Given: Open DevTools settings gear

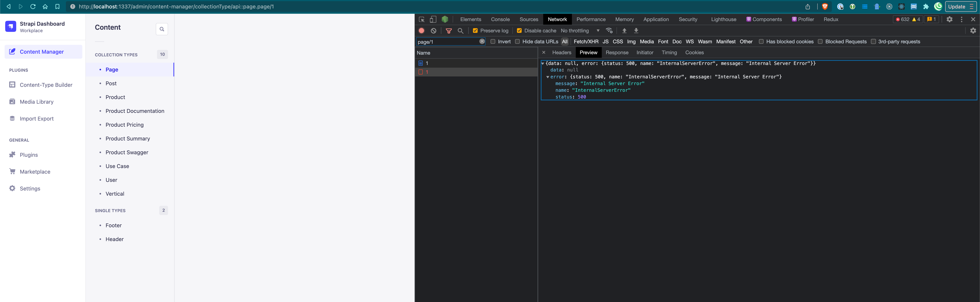Looking at the screenshot, I should tap(950, 19).
